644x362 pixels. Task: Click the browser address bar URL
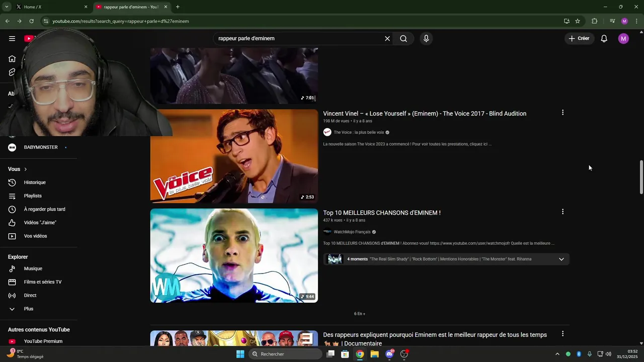pyautogui.click(x=121, y=21)
